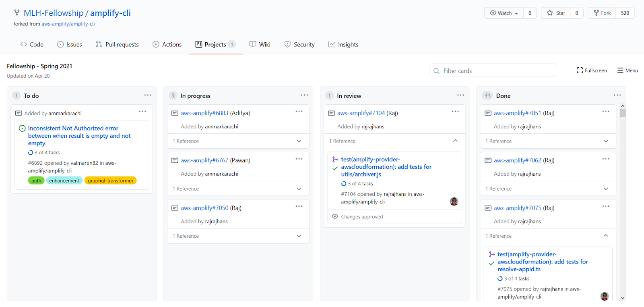Click the fork icon beside MLH-Fellowship
Viewport: 644px width, 307px height.
coord(17,12)
